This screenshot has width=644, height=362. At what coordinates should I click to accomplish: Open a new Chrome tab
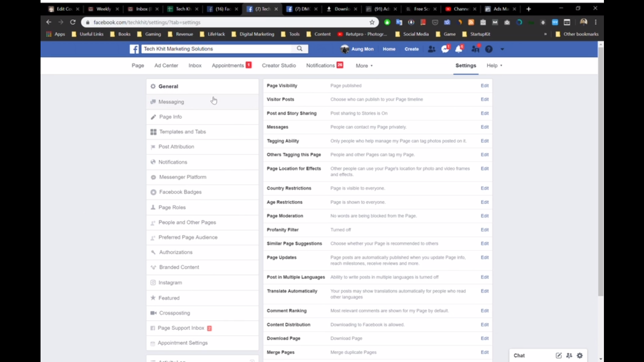point(528,9)
